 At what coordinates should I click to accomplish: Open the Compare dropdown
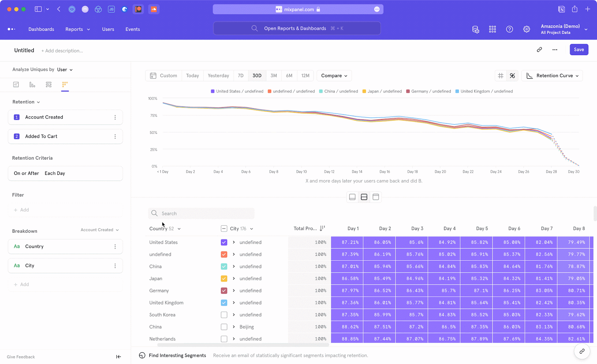coord(334,76)
